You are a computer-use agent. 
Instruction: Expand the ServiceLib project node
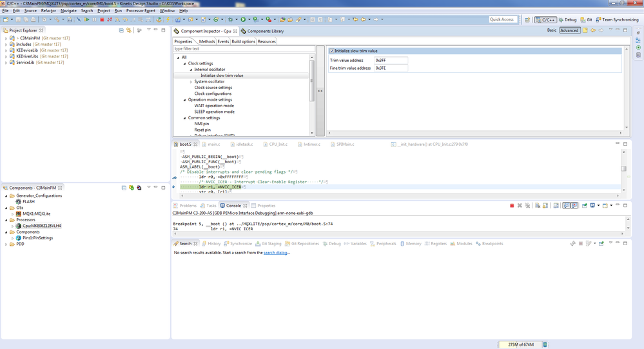click(x=6, y=63)
